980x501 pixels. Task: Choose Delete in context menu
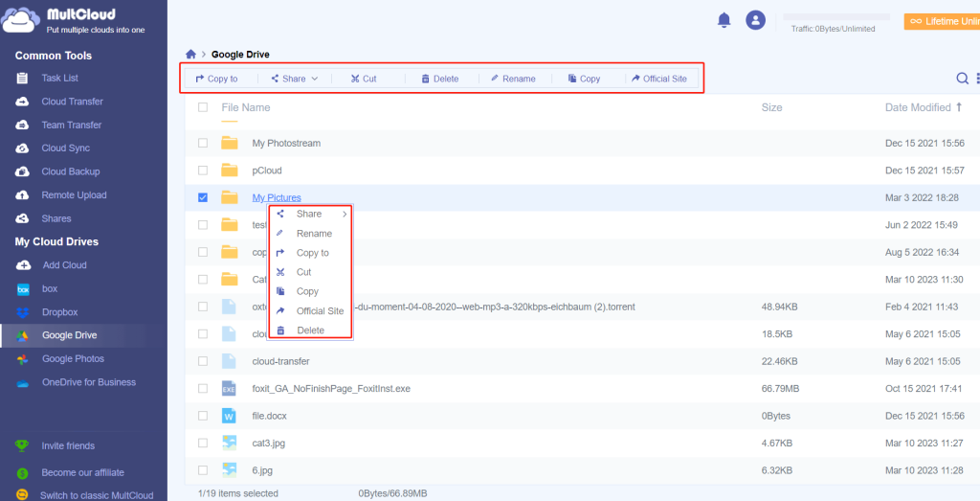point(311,330)
